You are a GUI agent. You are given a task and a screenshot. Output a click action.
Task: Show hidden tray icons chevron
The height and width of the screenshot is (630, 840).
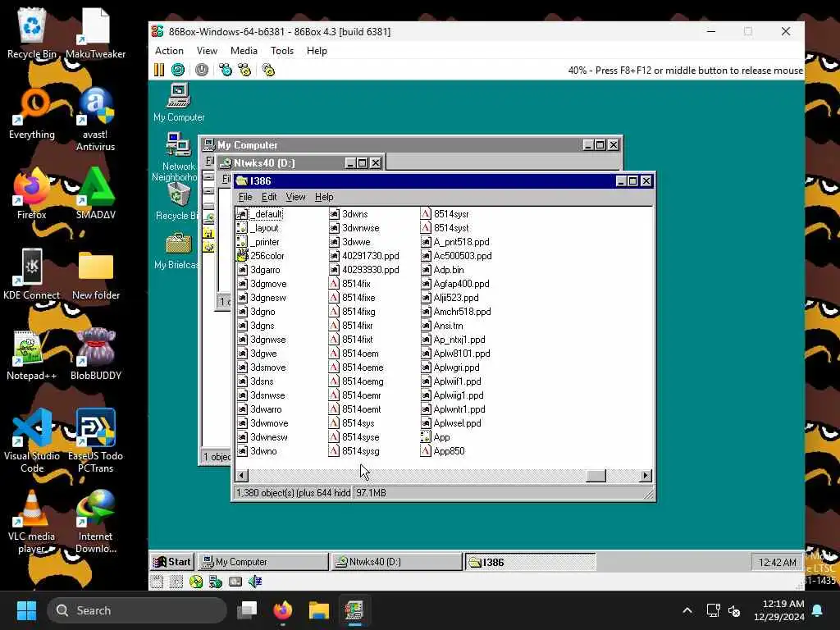[687, 610]
